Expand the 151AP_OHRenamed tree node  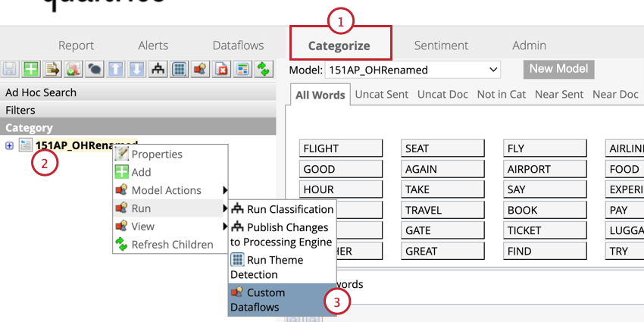tap(9, 145)
